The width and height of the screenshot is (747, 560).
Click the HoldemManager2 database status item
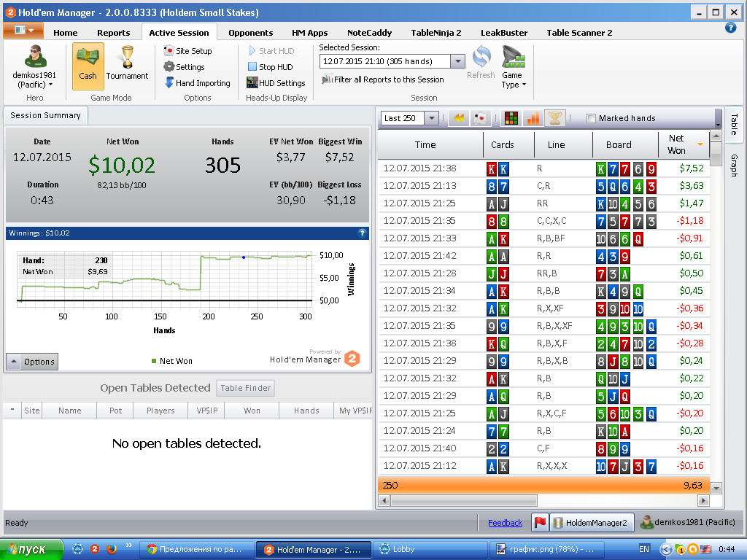[592, 522]
